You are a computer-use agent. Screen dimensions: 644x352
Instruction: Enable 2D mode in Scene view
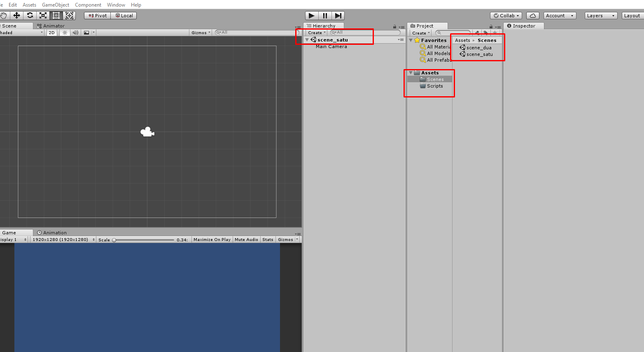point(51,32)
